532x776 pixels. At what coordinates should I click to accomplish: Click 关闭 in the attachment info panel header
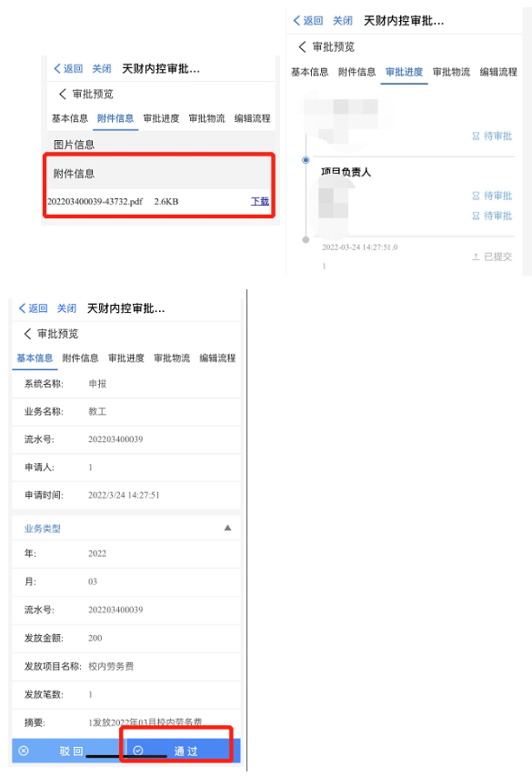click(102, 68)
